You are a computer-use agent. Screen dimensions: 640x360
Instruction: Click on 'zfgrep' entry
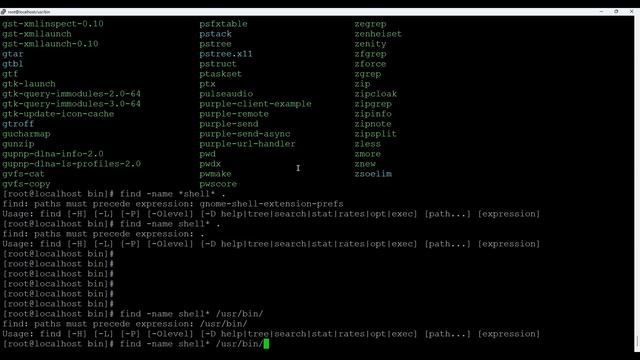click(x=370, y=54)
